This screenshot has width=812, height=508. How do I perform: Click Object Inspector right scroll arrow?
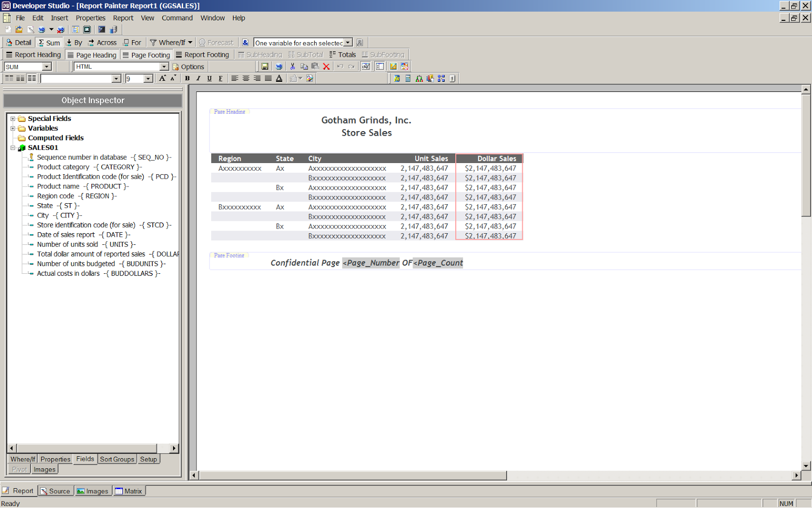(174, 449)
